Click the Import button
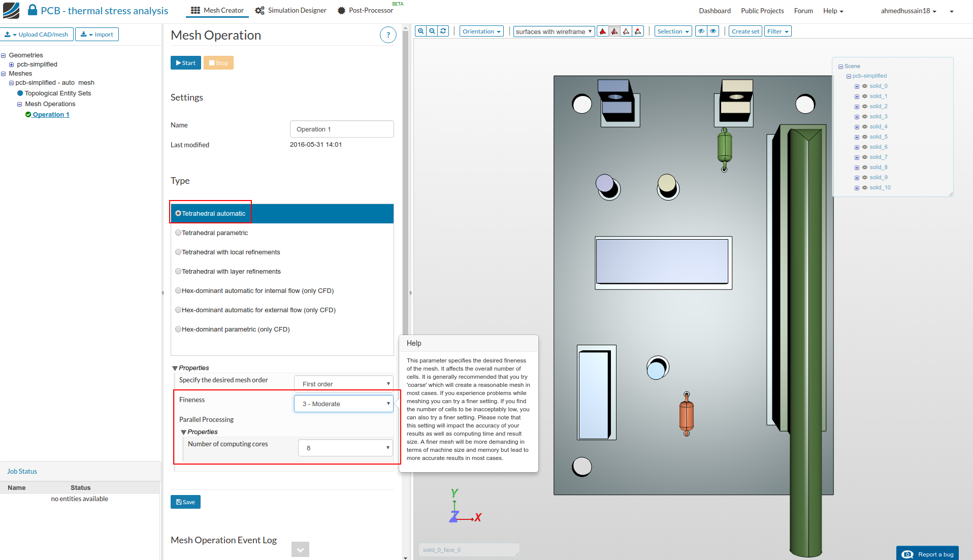The width and height of the screenshot is (973, 560). click(97, 35)
